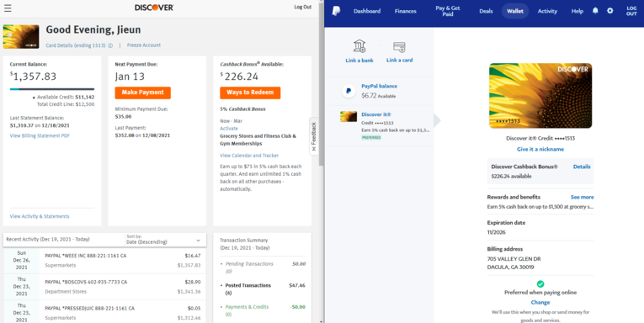Click the Link a bank icon
The height and width of the screenshot is (323, 644).
click(x=359, y=46)
